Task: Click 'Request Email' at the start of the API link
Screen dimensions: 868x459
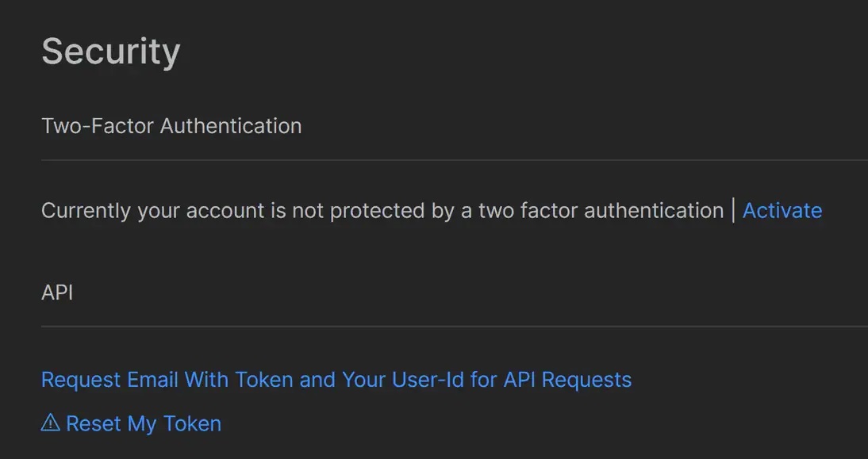Action: pos(109,380)
